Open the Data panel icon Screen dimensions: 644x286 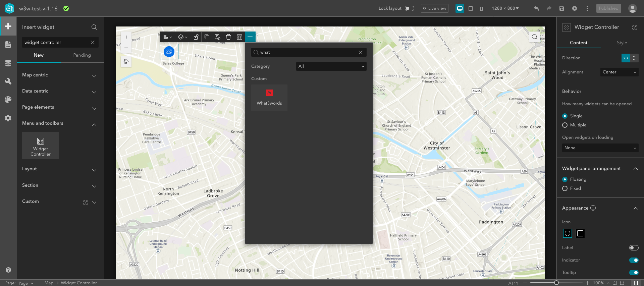click(x=8, y=63)
